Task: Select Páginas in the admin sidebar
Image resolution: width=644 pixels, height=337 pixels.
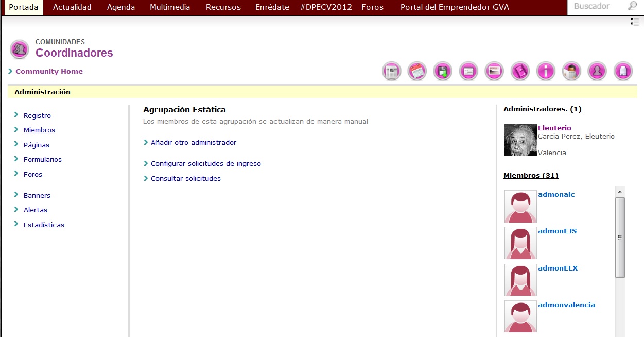Action: tap(37, 145)
